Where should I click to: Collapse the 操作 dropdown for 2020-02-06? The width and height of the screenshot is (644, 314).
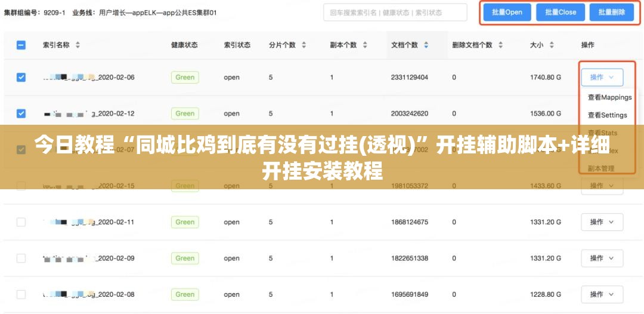(602, 77)
